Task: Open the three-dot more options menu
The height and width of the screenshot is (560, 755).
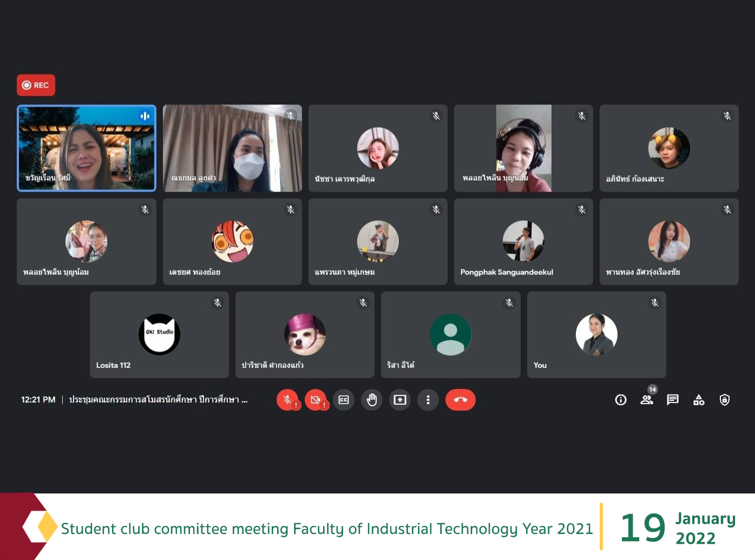Action: coord(428,400)
